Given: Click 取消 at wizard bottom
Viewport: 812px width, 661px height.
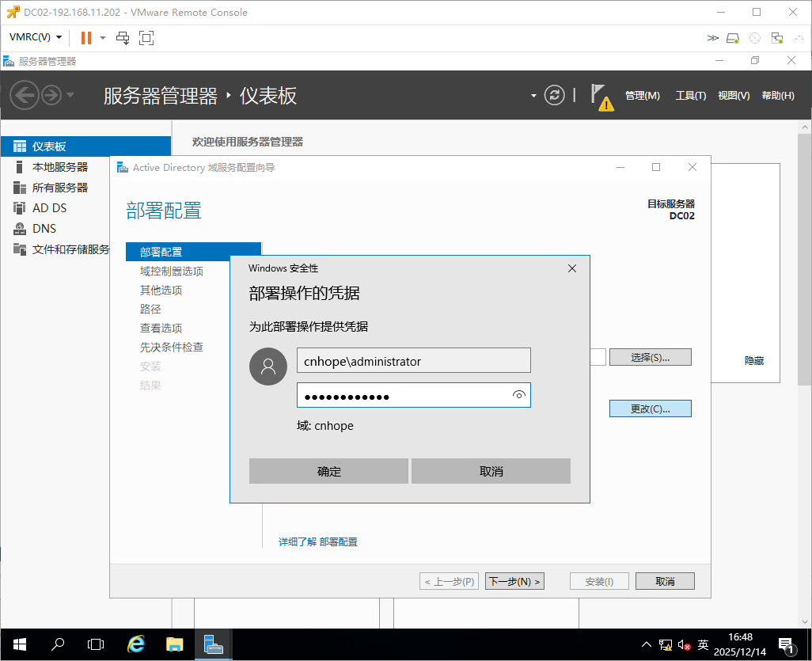Looking at the screenshot, I should point(665,582).
